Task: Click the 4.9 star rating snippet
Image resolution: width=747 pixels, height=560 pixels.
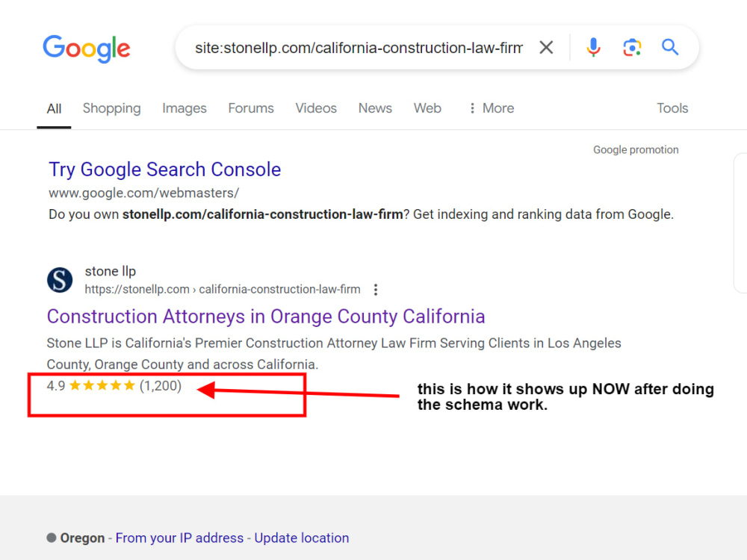Action: 114,386
